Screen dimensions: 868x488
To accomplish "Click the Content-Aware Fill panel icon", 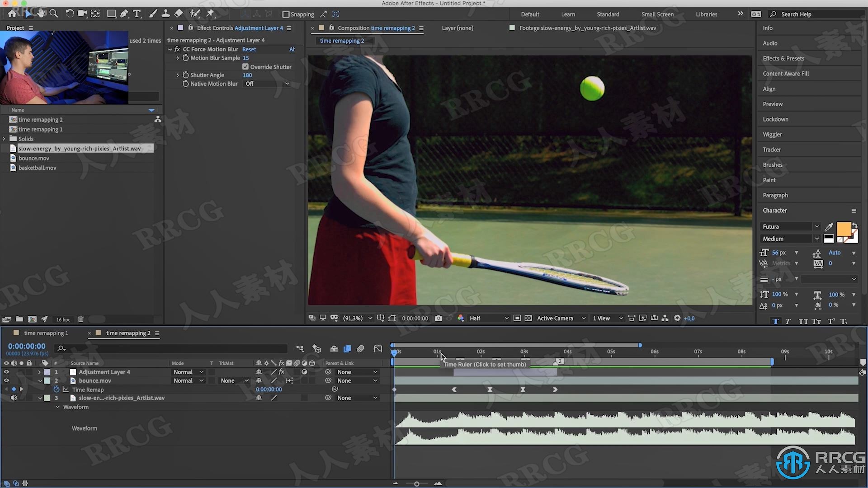I will (x=786, y=73).
